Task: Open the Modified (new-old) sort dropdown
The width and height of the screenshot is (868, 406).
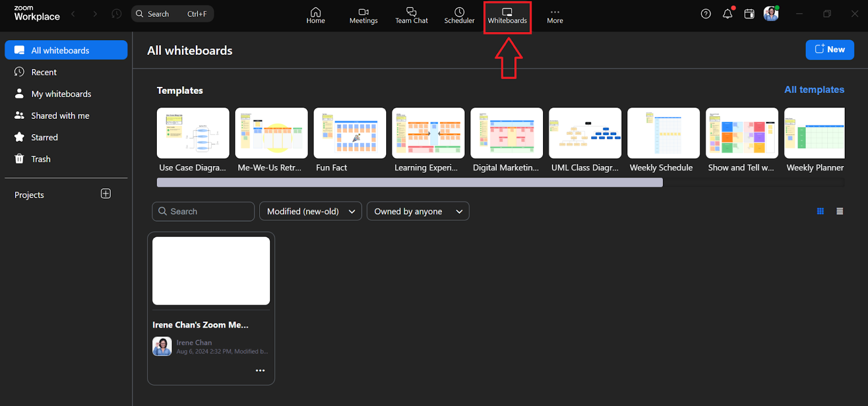Action: coord(311,211)
